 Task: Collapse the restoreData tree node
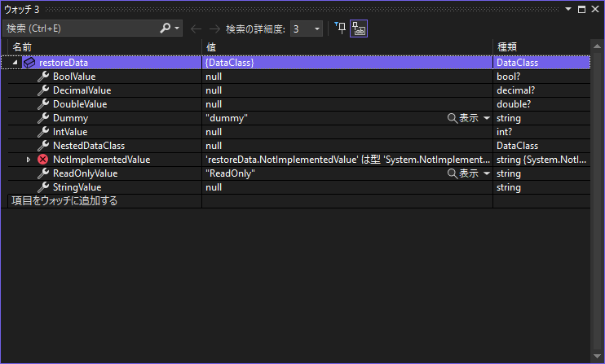[x=15, y=63]
